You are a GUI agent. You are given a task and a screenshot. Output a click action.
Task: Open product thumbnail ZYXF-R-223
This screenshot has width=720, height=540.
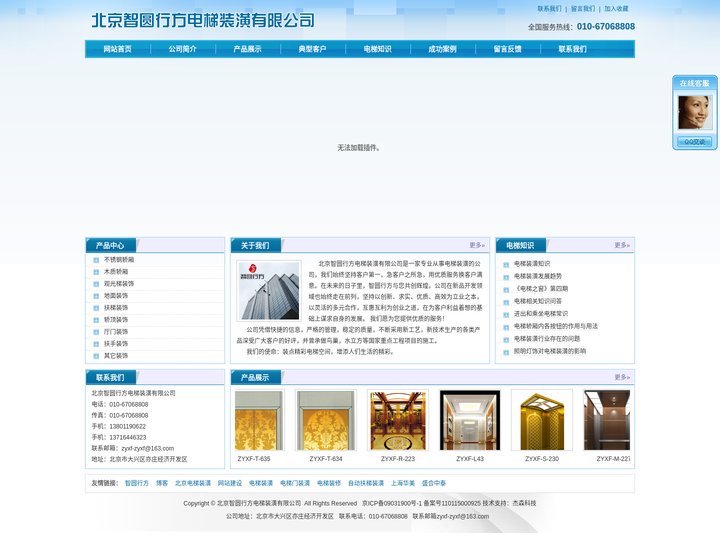coord(398,421)
